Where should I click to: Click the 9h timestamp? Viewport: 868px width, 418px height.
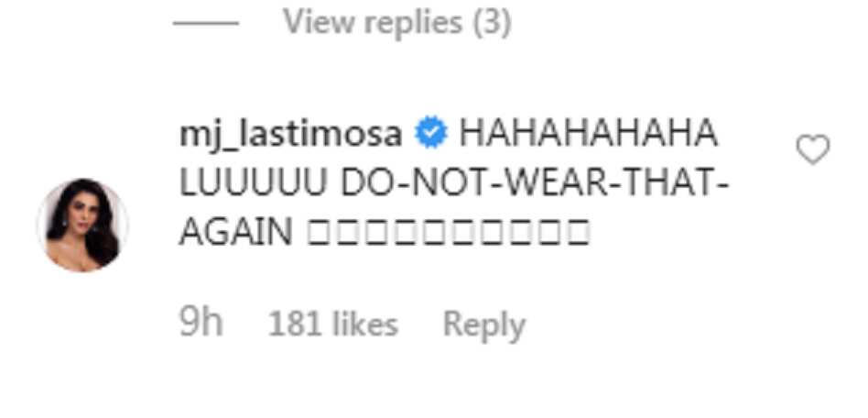(201, 324)
